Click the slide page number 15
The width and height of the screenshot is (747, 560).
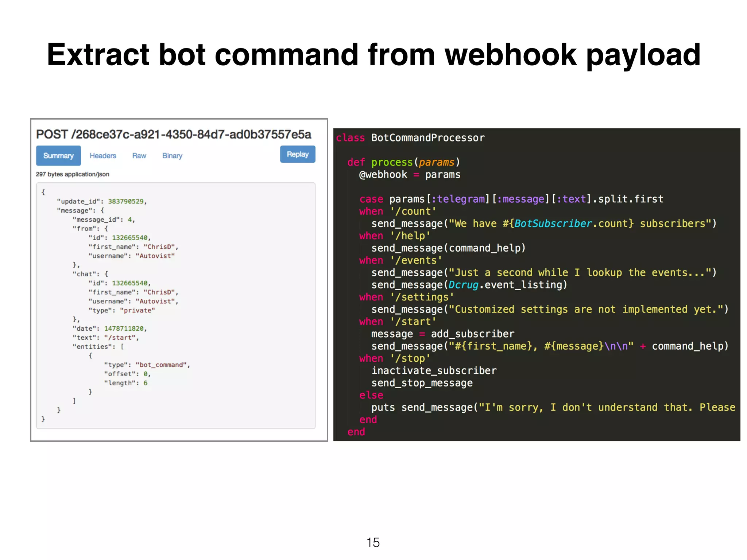pyautogui.click(x=373, y=542)
